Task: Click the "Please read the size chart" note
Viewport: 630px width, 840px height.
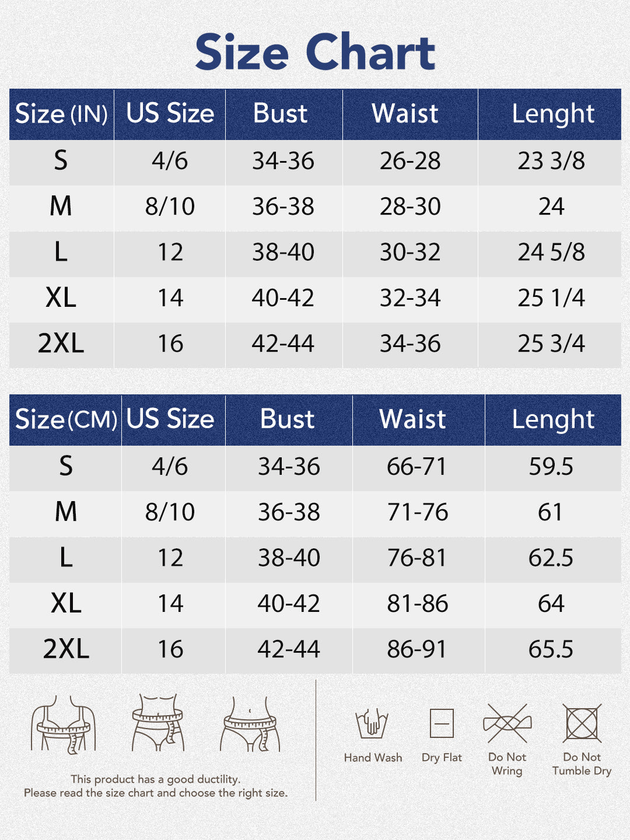Action: 156,793
